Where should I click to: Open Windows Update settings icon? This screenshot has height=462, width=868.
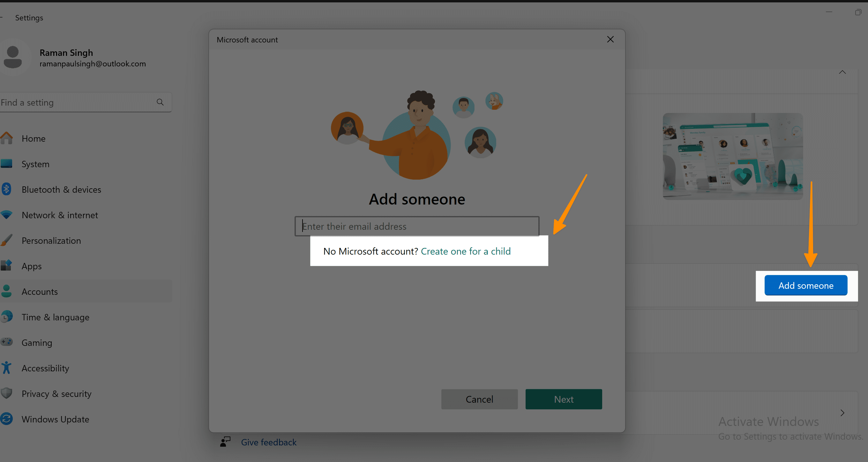click(x=7, y=418)
